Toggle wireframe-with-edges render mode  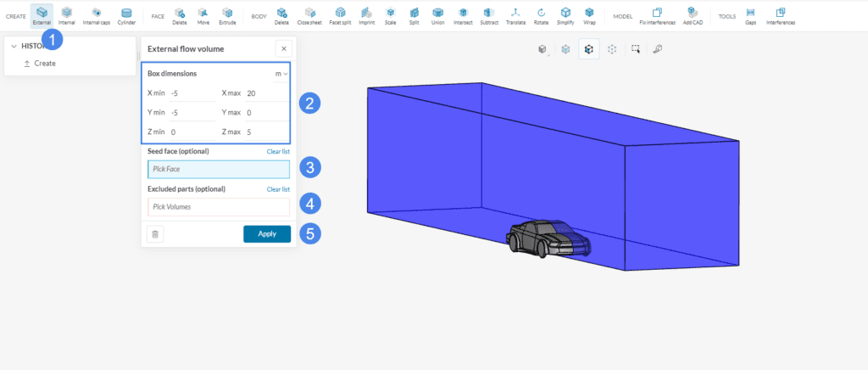(x=588, y=49)
